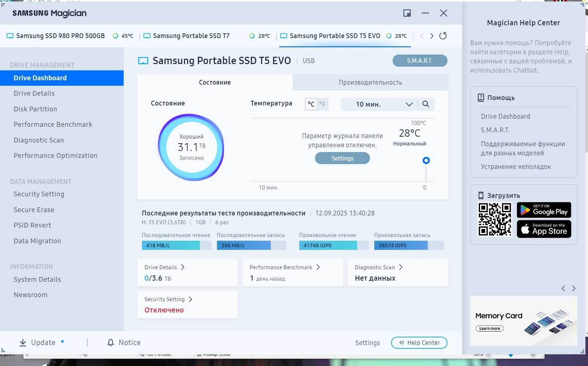Click the Update download icon

tap(23, 343)
